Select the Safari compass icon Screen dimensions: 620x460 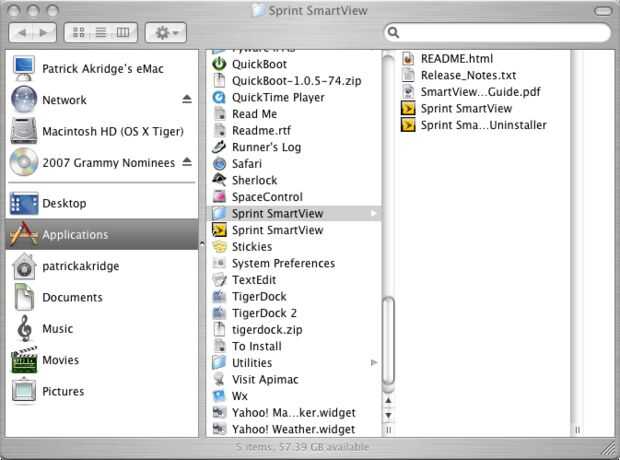[219, 164]
